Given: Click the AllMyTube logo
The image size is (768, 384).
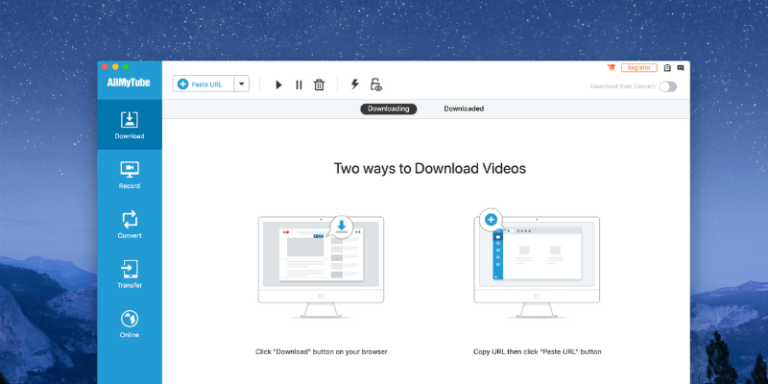Looking at the screenshot, I should (x=129, y=83).
